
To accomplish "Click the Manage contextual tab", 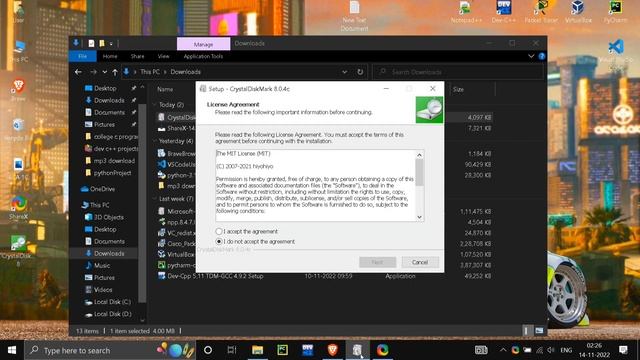I will tap(203, 44).
